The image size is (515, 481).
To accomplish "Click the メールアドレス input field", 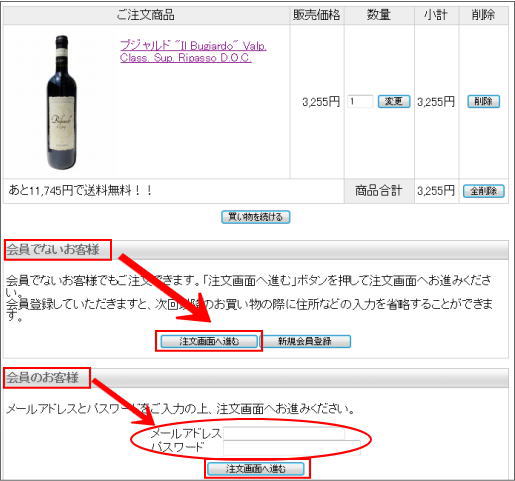I will (x=284, y=433).
